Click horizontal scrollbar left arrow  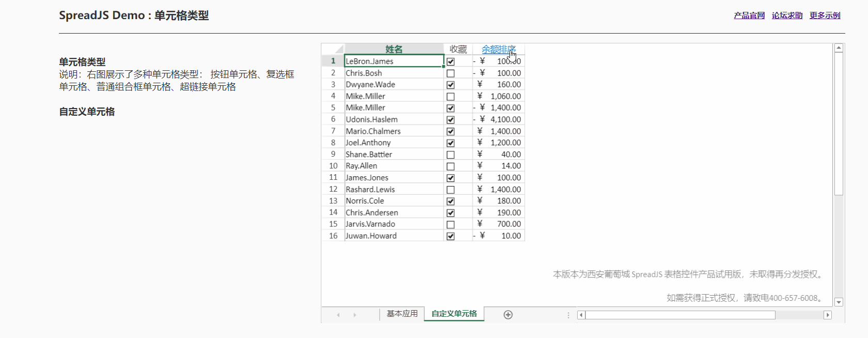[581, 315]
